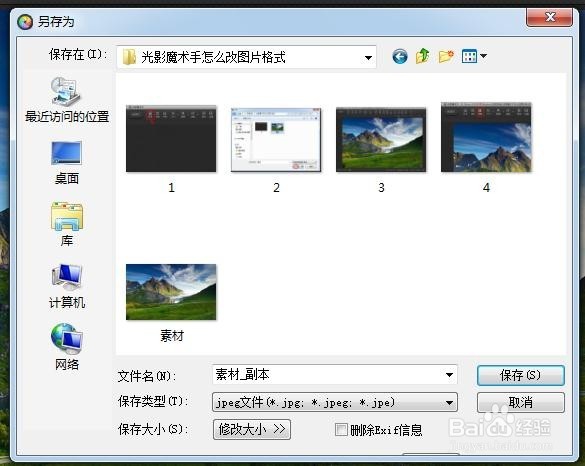Go to 桌面 in the sidebar
Image resolution: width=585 pixels, height=466 pixels.
point(67,163)
